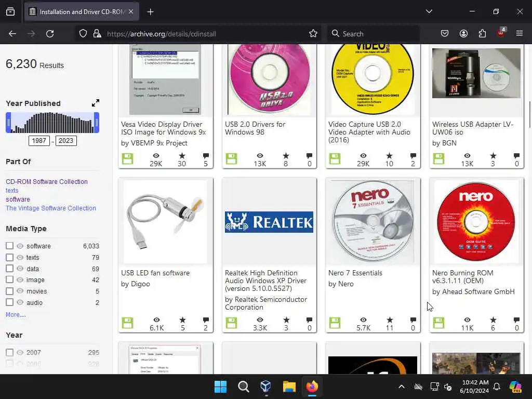
Task: Open Copilot preview from the taskbar
Action: [515, 387]
